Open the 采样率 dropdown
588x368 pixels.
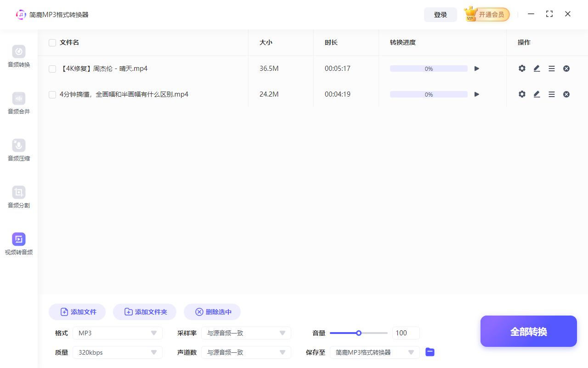click(246, 333)
